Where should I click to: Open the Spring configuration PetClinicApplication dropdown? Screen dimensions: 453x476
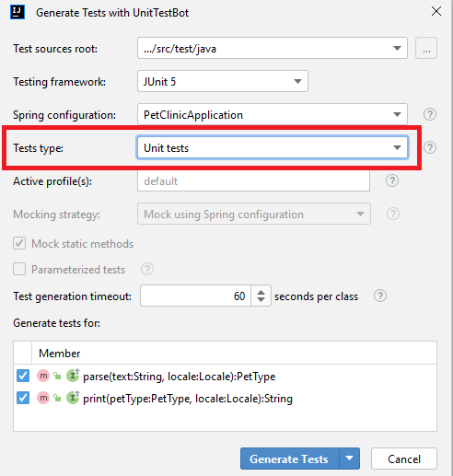pyautogui.click(x=273, y=114)
